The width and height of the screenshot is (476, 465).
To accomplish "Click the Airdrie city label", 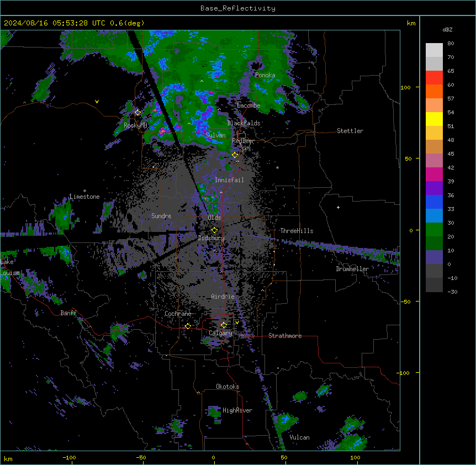I will pos(223,297).
